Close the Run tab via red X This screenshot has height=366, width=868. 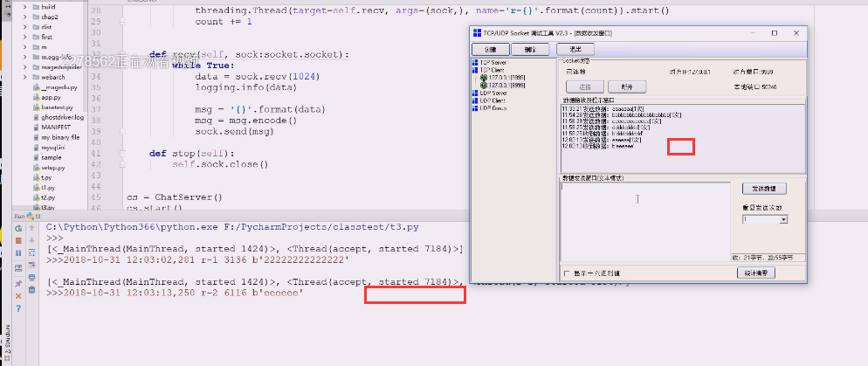point(18,296)
